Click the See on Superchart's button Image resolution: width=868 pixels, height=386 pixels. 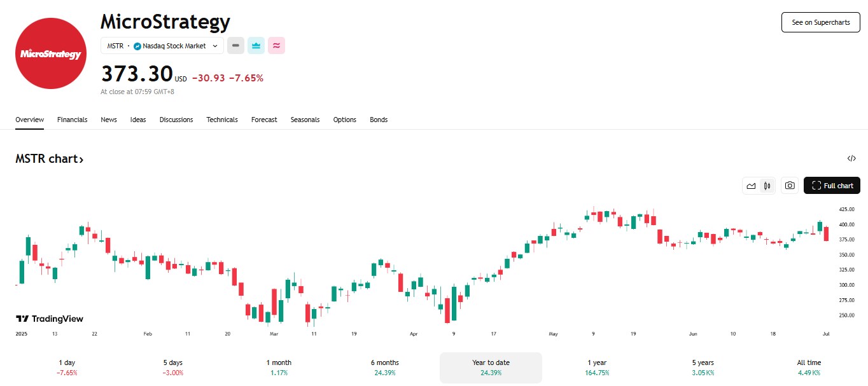tap(820, 22)
